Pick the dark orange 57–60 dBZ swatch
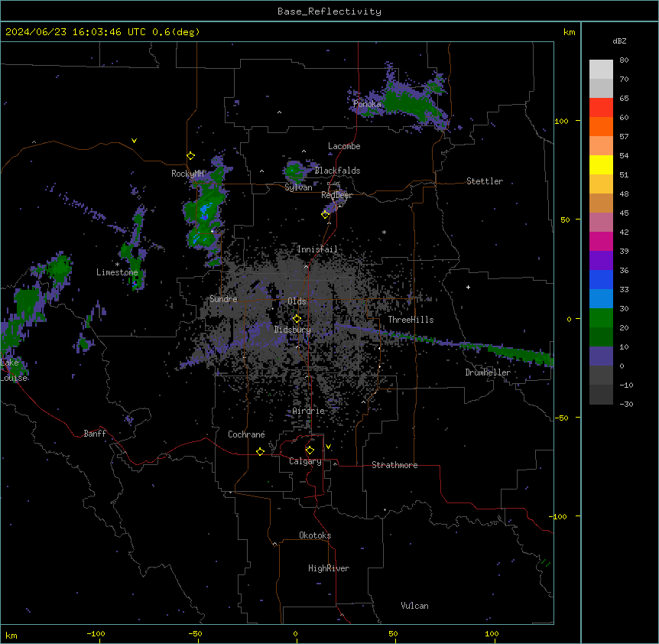 (x=601, y=127)
